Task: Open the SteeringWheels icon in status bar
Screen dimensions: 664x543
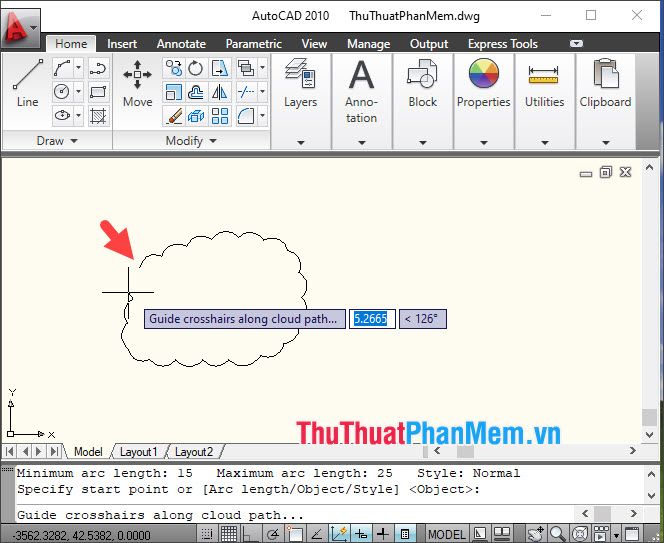Action: [x=579, y=534]
